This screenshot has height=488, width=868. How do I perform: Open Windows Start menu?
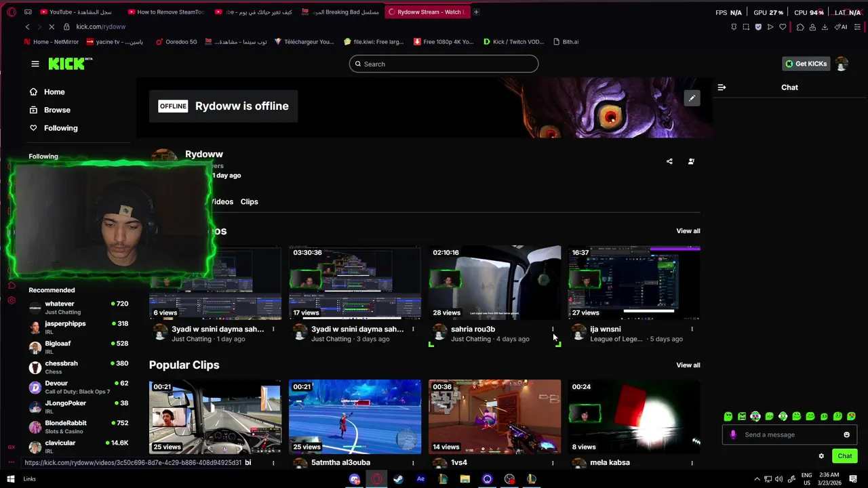11,479
